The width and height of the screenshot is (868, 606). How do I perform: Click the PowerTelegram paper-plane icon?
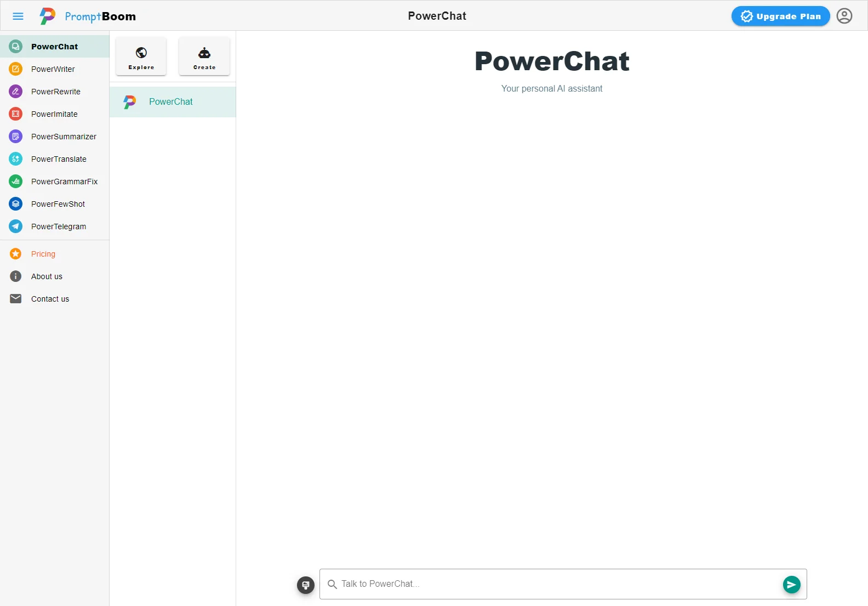point(16,226)
